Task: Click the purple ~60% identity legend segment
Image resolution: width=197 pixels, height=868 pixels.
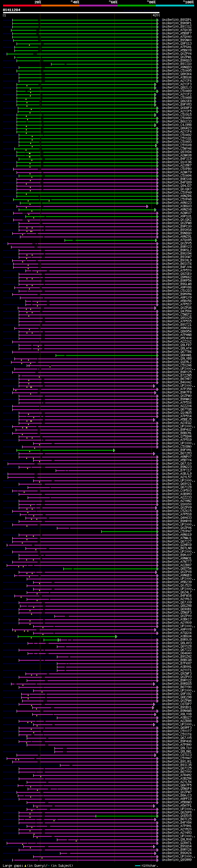Action: click(x=98, y=6)
